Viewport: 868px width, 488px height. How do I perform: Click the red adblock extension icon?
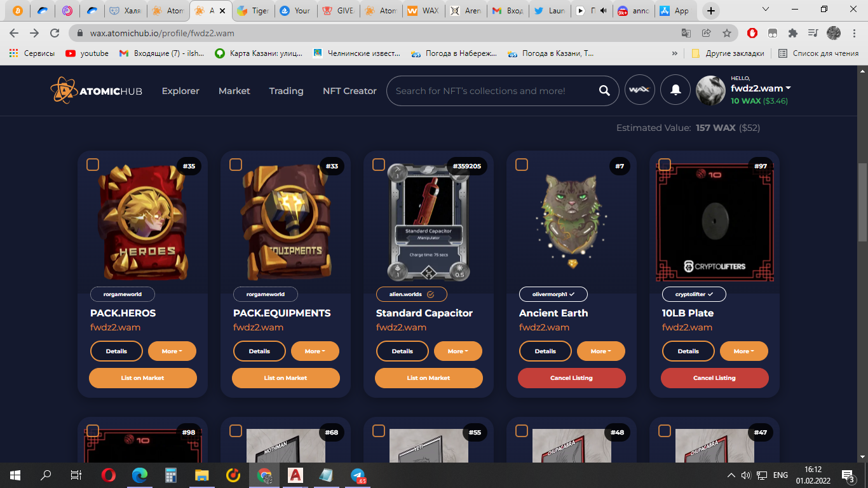coord(752,33)
